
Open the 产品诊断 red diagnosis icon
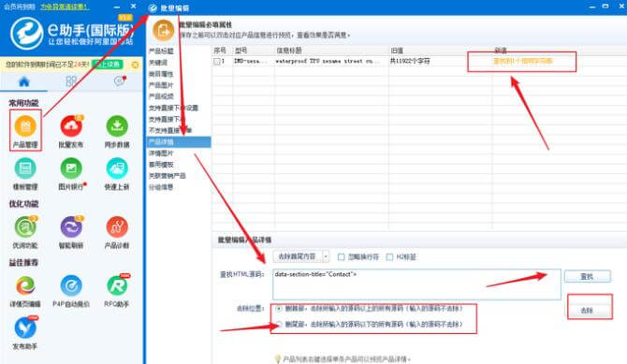pos(117,226)
